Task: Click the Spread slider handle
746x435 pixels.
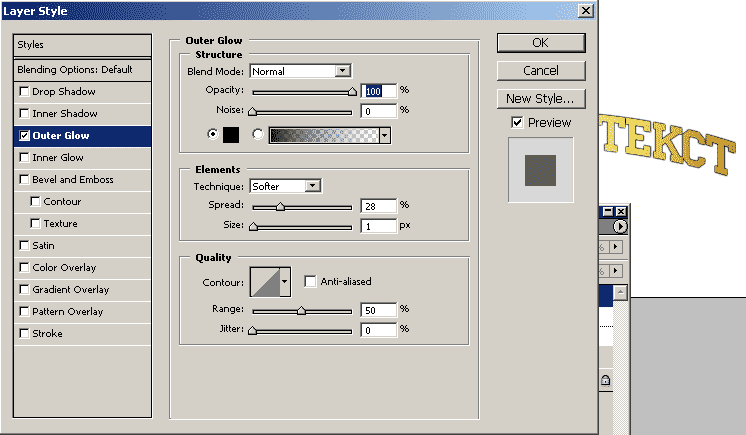Action: (280, 207)
